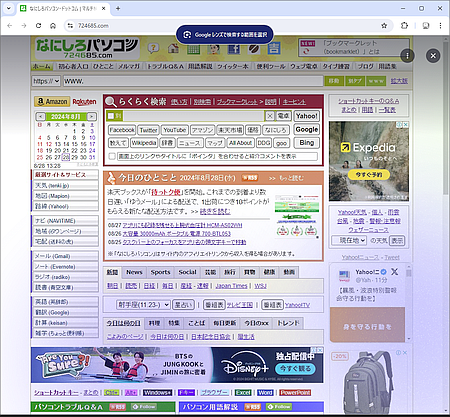Click inside the らくらく検索 search input

coord(193,116)
